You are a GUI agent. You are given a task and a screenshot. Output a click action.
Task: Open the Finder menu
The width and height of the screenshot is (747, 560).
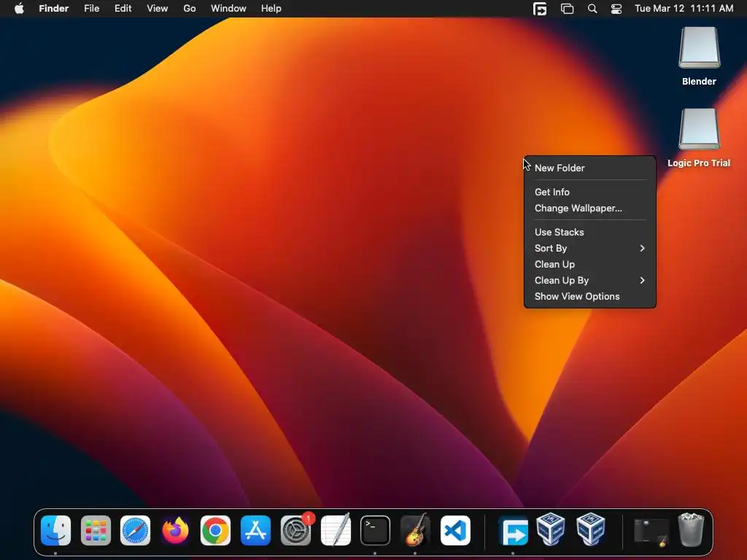click(54, 9)
